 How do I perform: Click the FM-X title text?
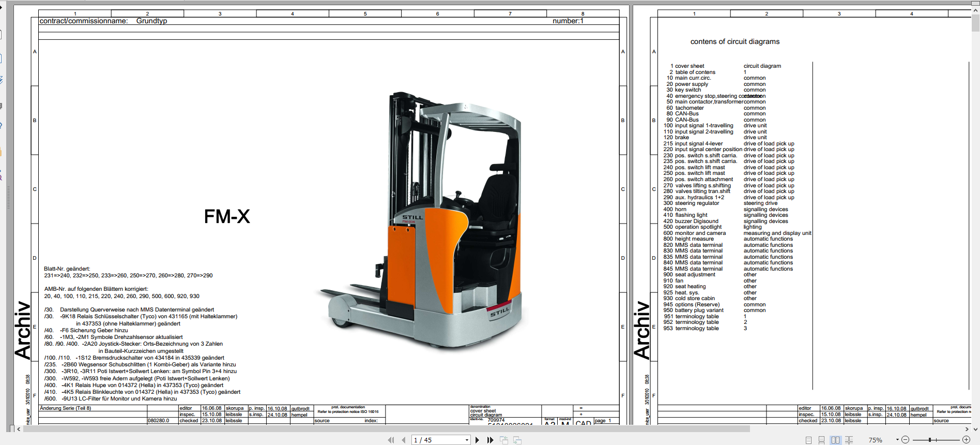point(227,216)
